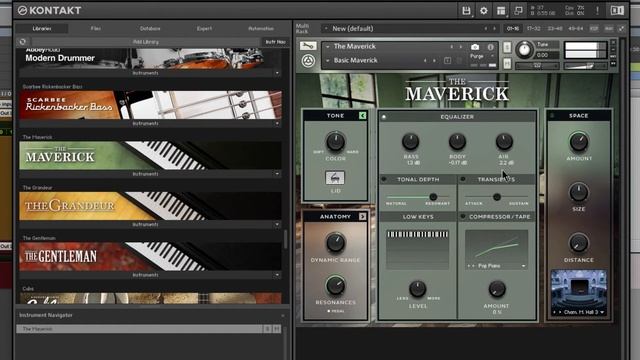This screenshot has width=640, height=360.
Task: Toggle the Compressor/Tape on/off LED
Action: pos(462,217)
